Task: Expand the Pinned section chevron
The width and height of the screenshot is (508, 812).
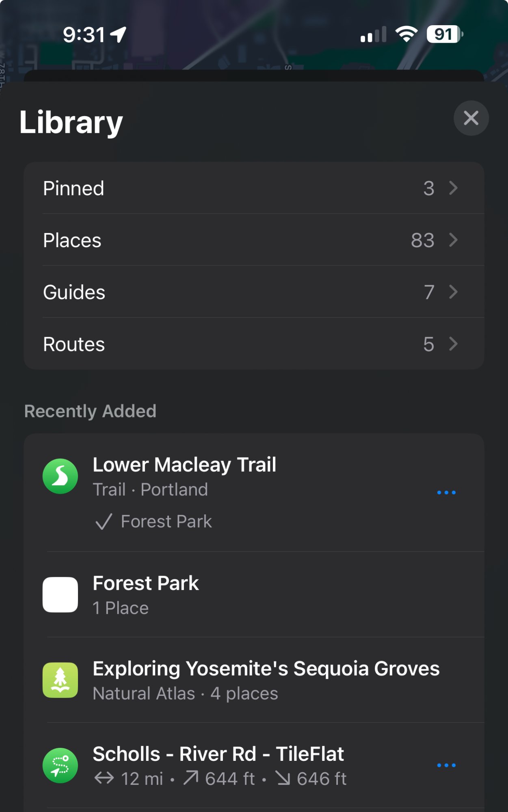Action: [x=453, y=188]
